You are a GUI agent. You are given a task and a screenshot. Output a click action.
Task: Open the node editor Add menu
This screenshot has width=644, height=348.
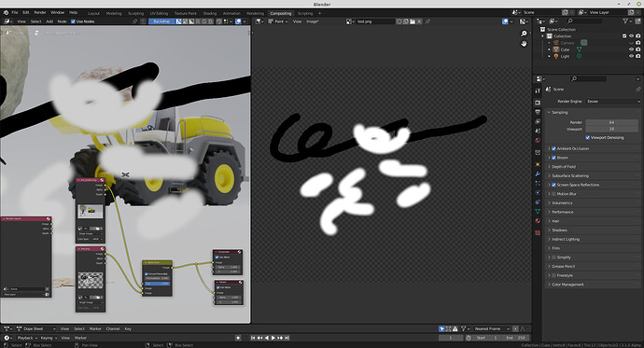(49, 21)
